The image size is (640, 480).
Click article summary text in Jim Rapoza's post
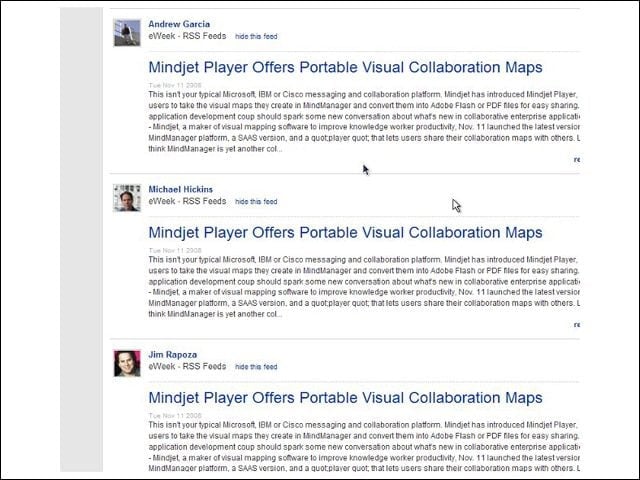coord(364,447)
